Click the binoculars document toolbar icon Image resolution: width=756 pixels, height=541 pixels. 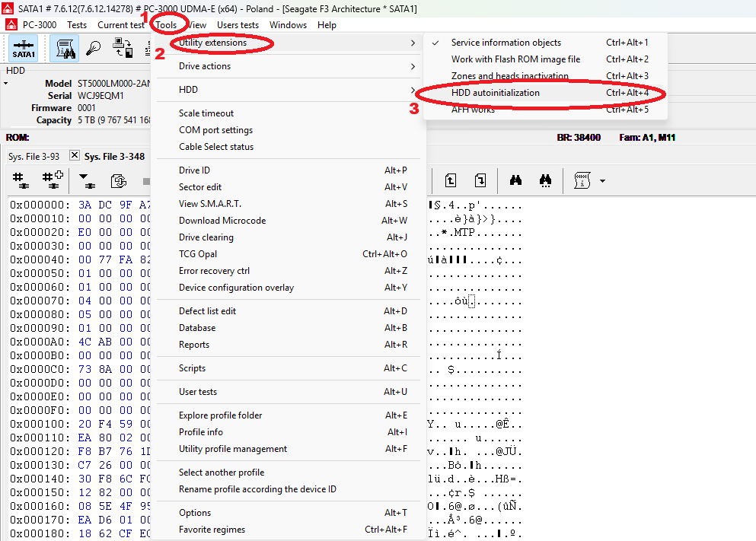click(65, 49)
